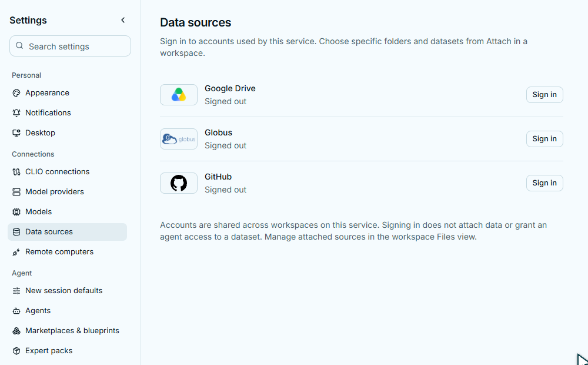Click the Google Drive logo
The height and width of the screenshot is (365, 588).
point(179,95)
